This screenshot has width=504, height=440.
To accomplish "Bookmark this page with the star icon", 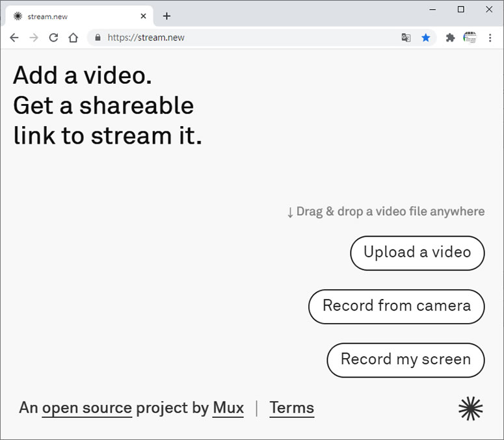I will coord(426,38).
